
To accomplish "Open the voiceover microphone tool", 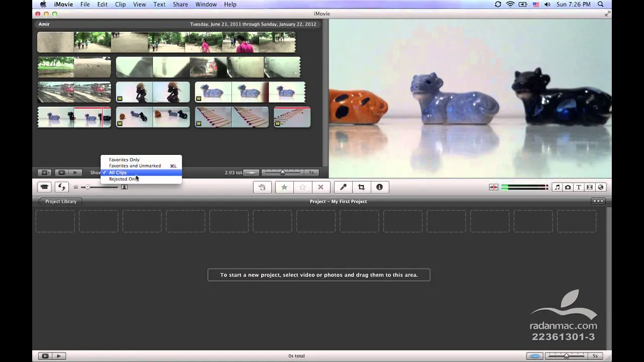I will 343,187.
